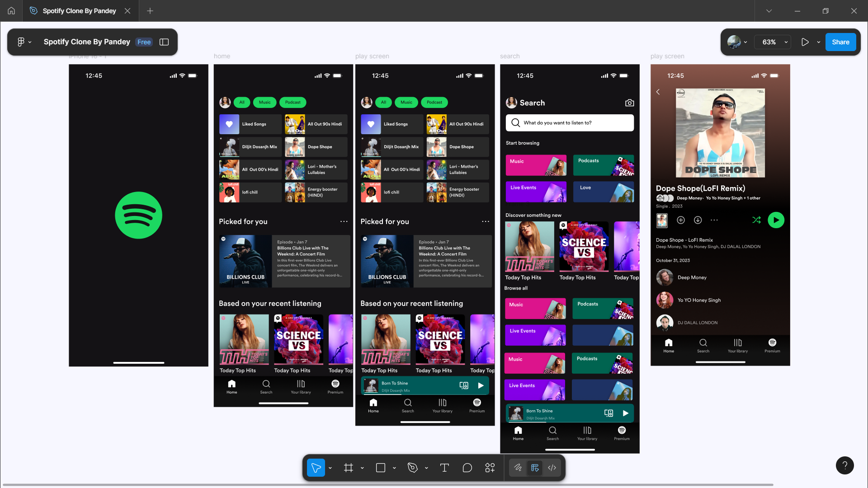Open Pen tool options dropdown arrow
This screenshot has height=488, width=868.
[x=426, y=468]
